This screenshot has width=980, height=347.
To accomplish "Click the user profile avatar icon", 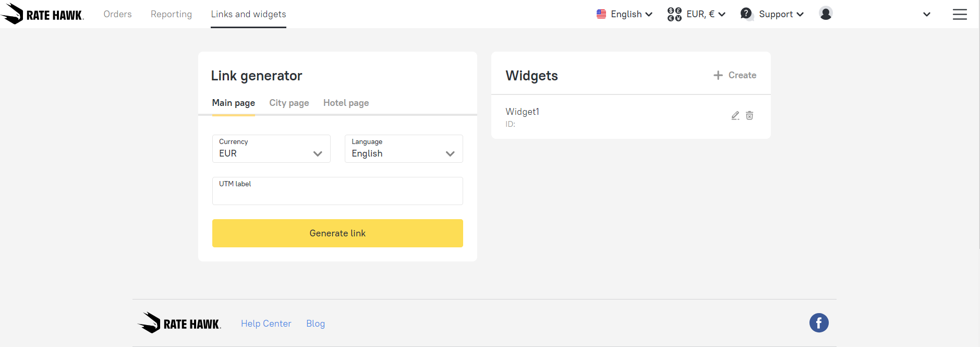I will [825, 14].
